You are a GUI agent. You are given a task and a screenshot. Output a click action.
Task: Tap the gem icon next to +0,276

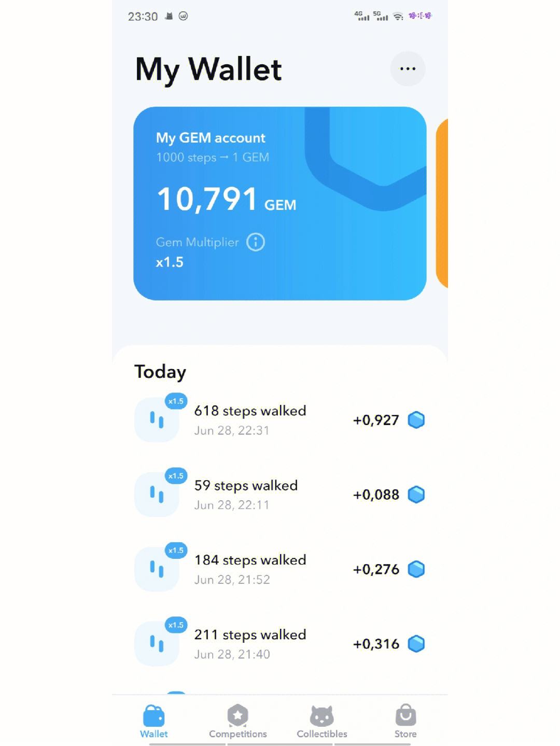pos(416,569)
